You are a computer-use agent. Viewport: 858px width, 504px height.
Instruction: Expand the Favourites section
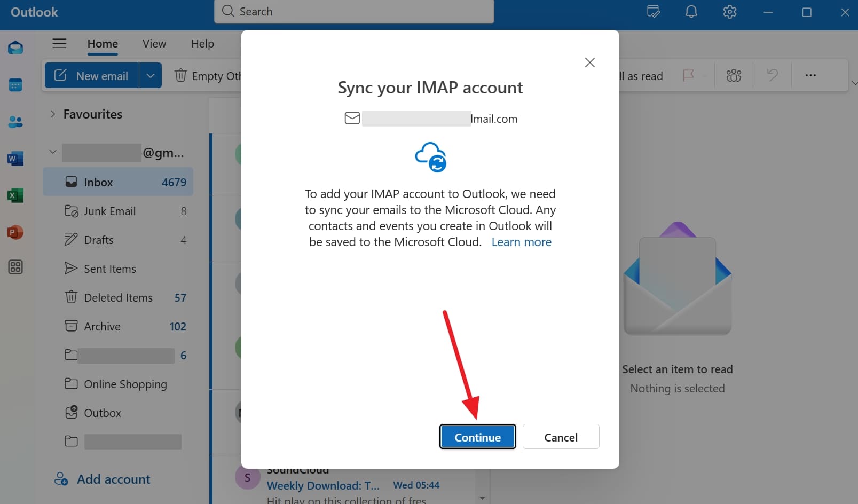[52, 114]
